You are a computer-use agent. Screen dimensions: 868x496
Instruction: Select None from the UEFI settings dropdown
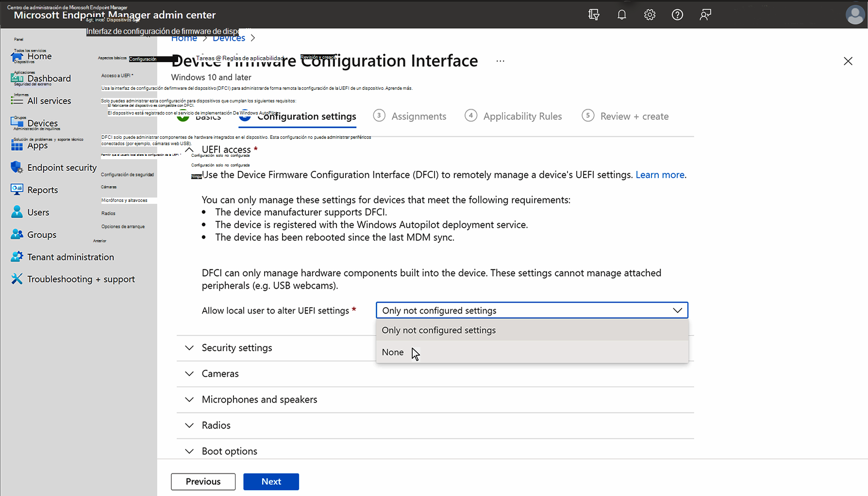[392, 352]
